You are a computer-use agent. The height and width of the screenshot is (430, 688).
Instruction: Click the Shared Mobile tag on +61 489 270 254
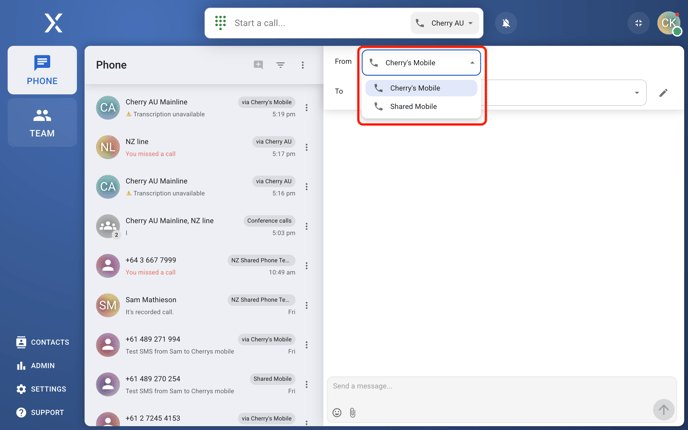click(x=272, y=379)
